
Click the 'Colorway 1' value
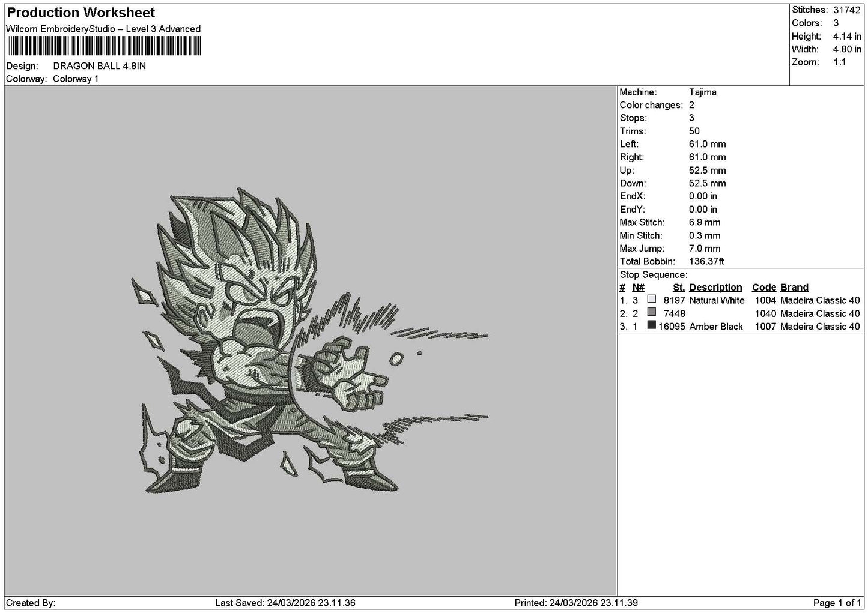pos(76,79)
